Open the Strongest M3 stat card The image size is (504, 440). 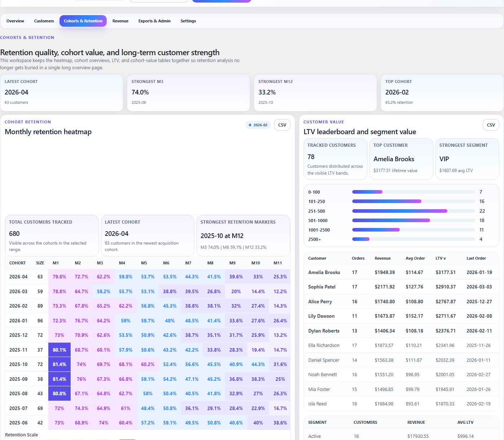(x=188, y=92)
